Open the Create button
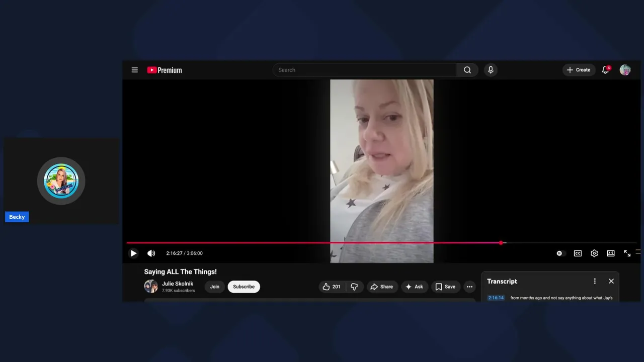The height and width of the screenshot is (362, 644). point(579,70)
